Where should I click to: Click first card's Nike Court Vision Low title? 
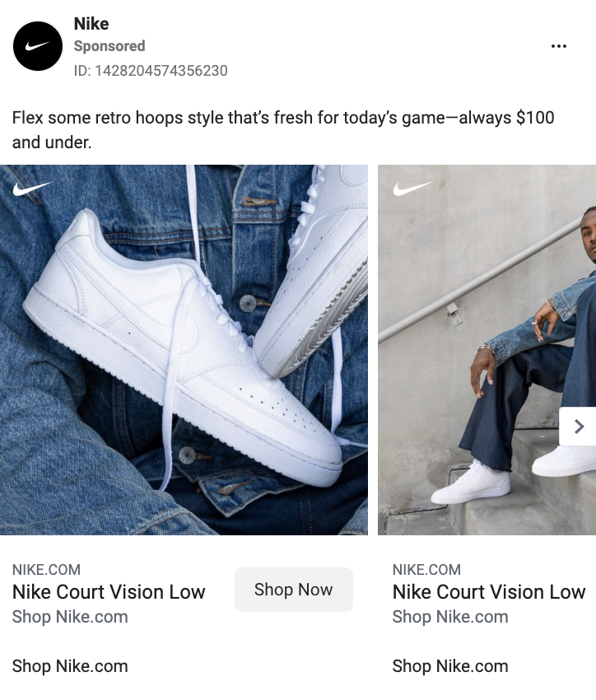(109, 592)
